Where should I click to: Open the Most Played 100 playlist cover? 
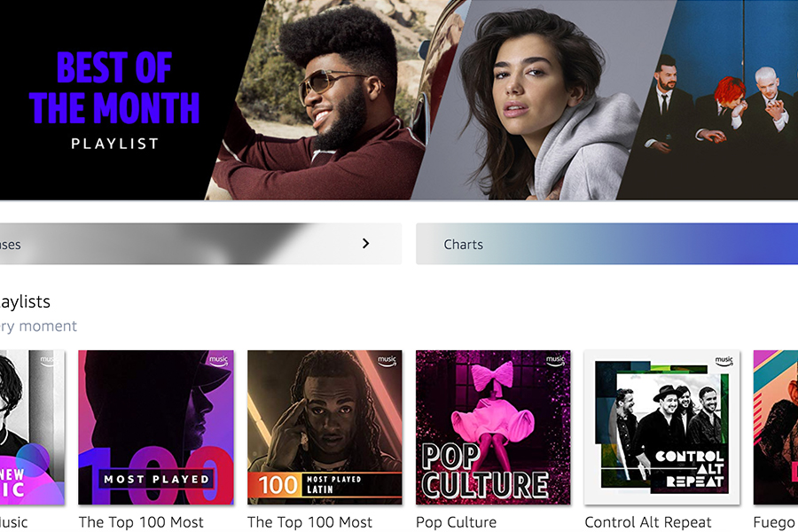(156, 427)
